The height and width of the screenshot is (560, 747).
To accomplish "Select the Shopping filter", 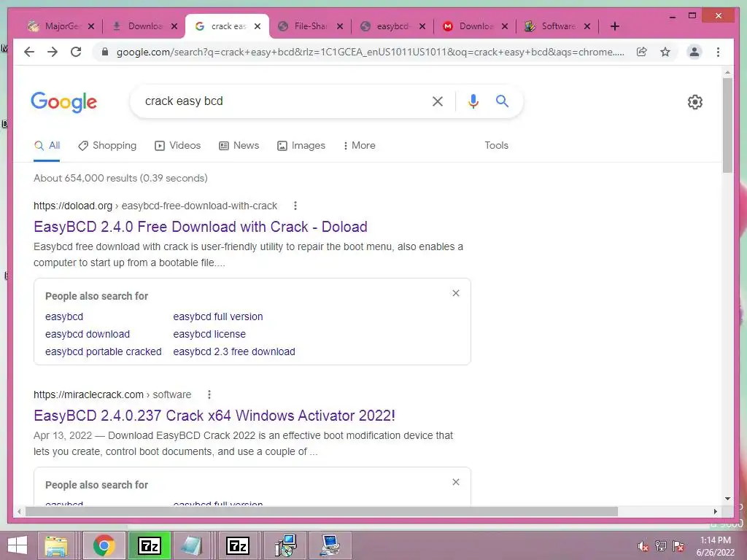I will [x=108, y=146].
